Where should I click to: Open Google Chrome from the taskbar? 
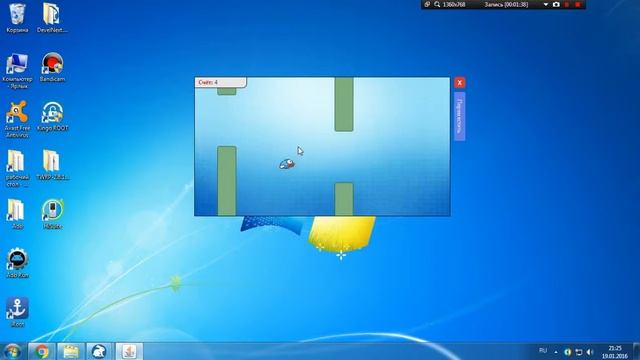tap(42, 351)
